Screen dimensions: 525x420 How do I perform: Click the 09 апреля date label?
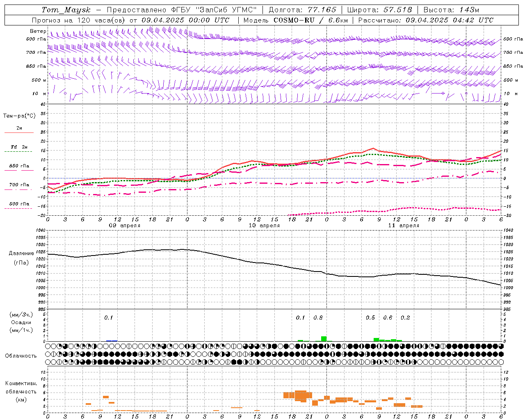pos(124,226)
